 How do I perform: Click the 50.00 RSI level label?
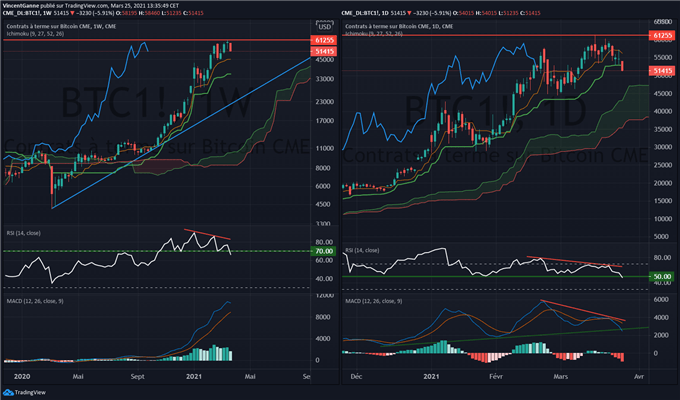[x=662, y=276]
